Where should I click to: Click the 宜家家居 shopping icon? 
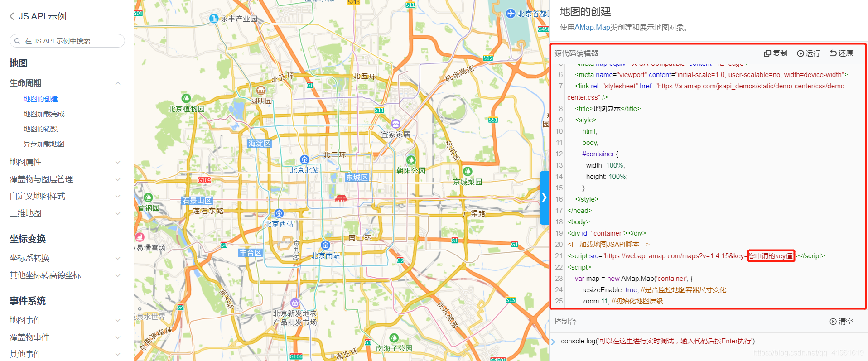(395, 124)
